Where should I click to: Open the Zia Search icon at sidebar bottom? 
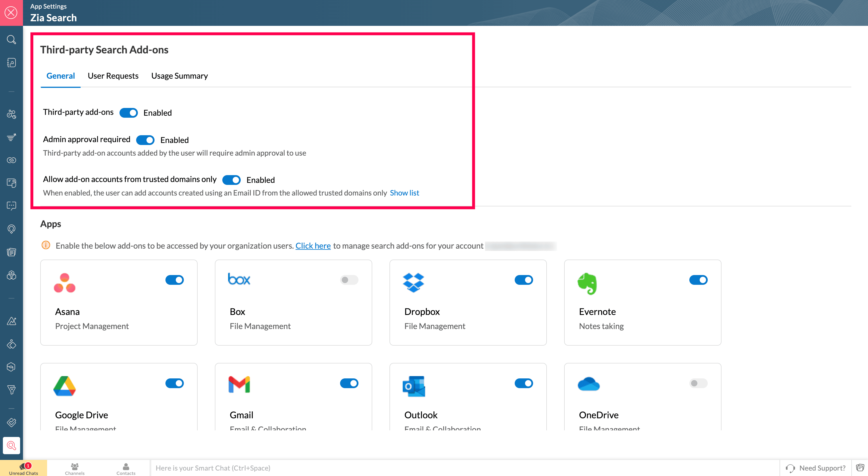click(11, 445)
